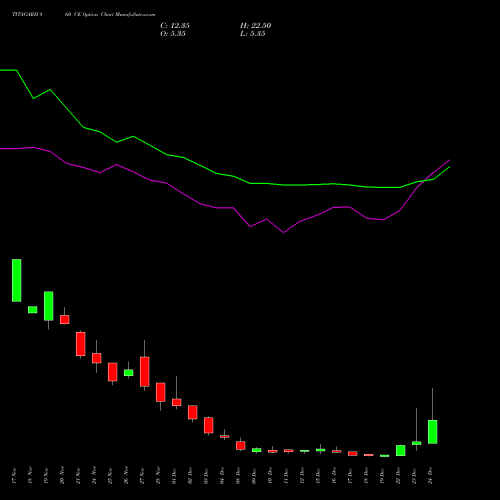Image resolution: width=500 pixels, height=500 pixels.
Task: Click the red 02 Dec candlestick
Action: pyautogui.click(x=193, y=412)
